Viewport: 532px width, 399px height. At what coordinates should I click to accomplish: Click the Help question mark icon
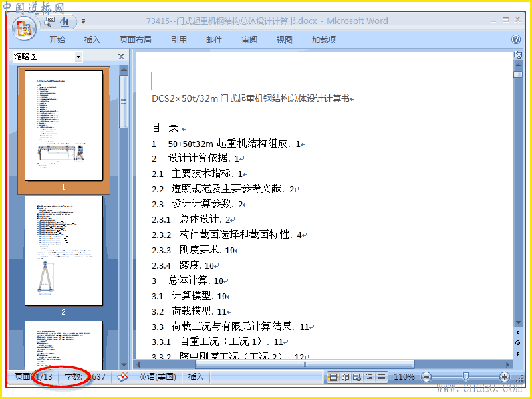516,40
